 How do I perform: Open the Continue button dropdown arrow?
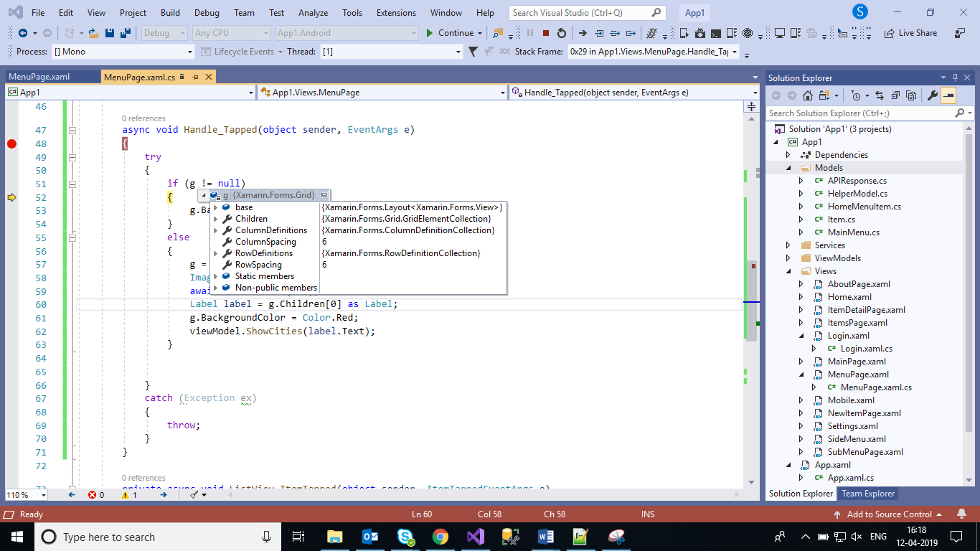pyautogui.click(x=480, y=33)
